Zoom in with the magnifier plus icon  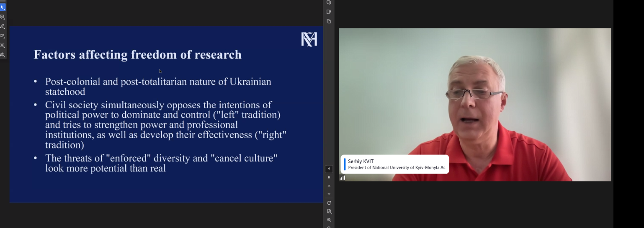(x=329, y=220)
